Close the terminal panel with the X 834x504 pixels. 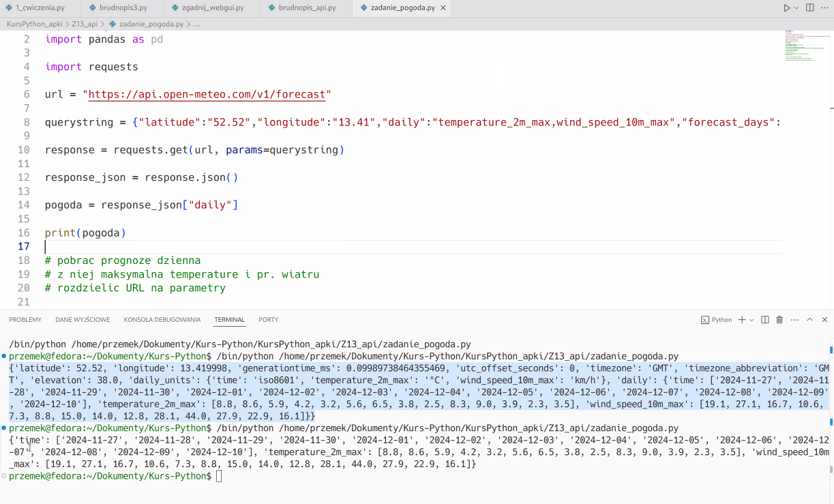[x=824, y=320]
